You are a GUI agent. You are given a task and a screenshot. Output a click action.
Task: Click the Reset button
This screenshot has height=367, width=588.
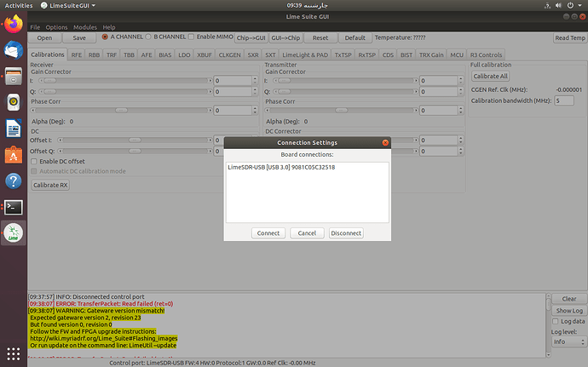tap(320, 37)
